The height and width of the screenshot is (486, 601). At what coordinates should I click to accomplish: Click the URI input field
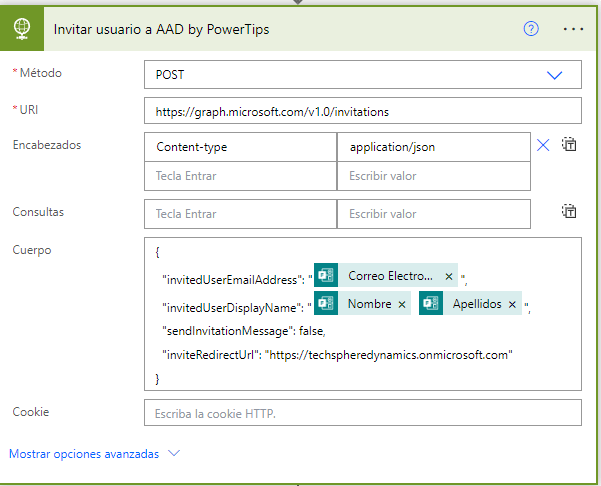362,110
